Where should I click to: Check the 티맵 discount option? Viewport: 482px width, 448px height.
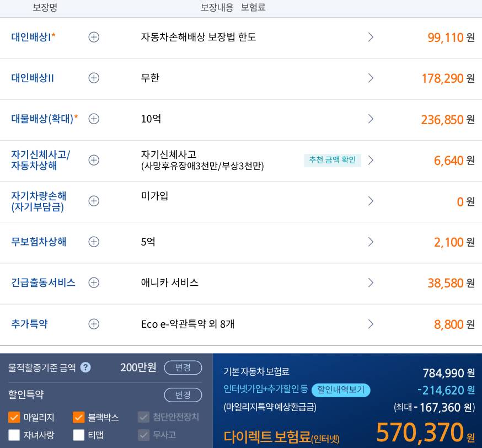coord(78,435)
